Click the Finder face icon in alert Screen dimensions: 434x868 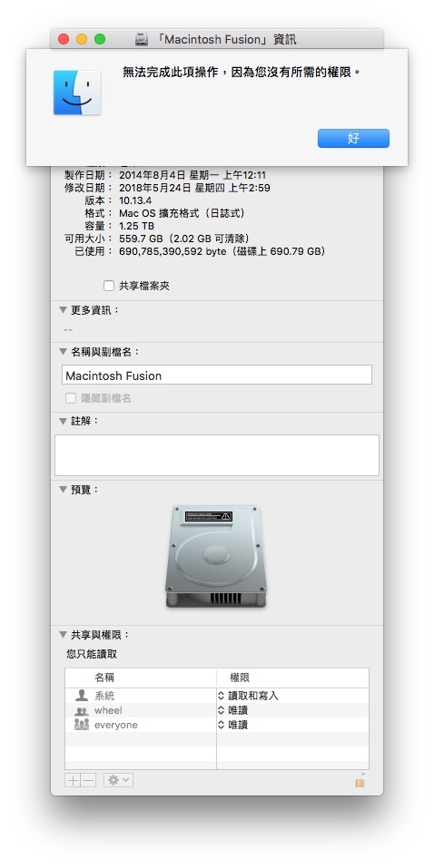click(77, 93)
